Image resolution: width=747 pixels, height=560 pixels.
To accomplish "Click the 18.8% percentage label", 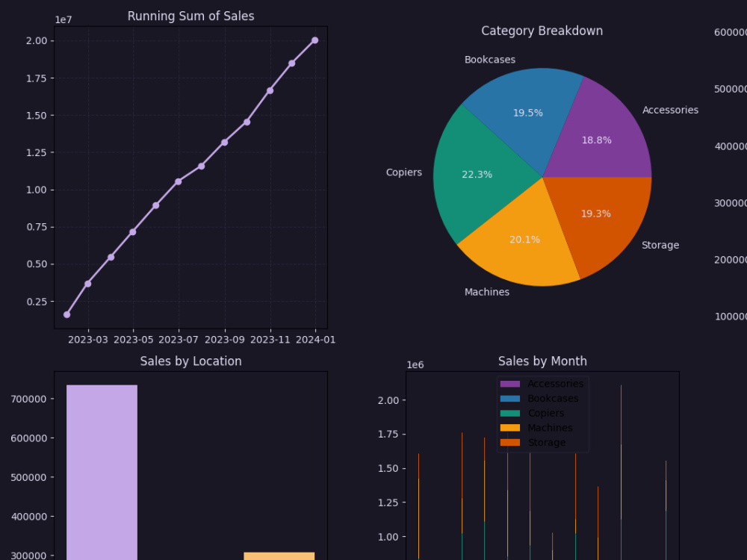I will tap(596, 140).
